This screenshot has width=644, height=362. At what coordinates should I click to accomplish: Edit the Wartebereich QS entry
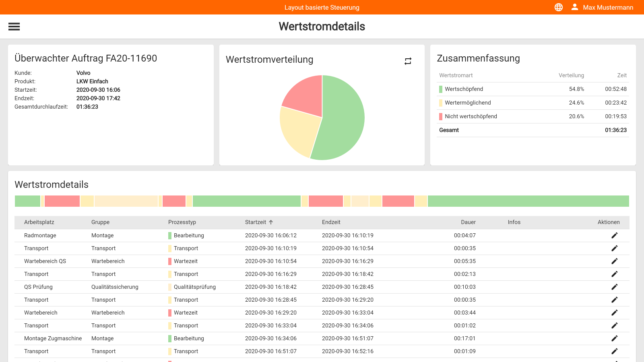click(x=615, y=261)
